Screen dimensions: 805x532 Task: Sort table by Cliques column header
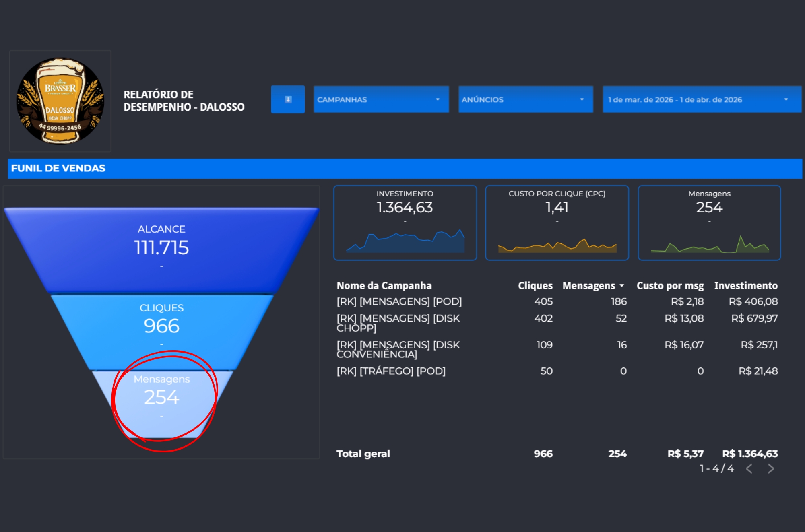[535, 286]
